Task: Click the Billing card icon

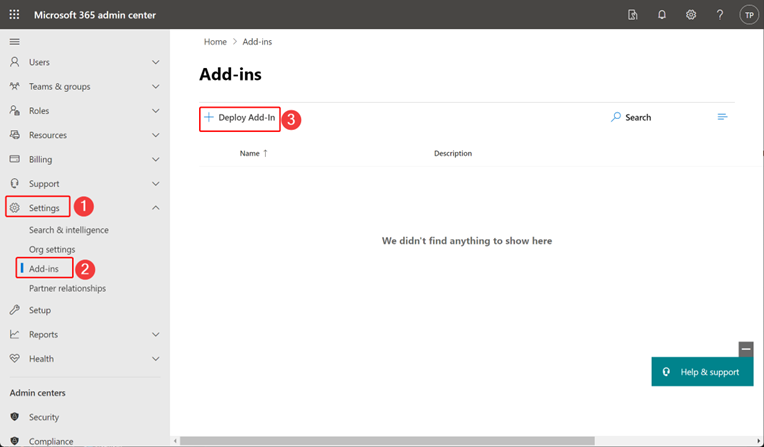Action: [15, 159]
